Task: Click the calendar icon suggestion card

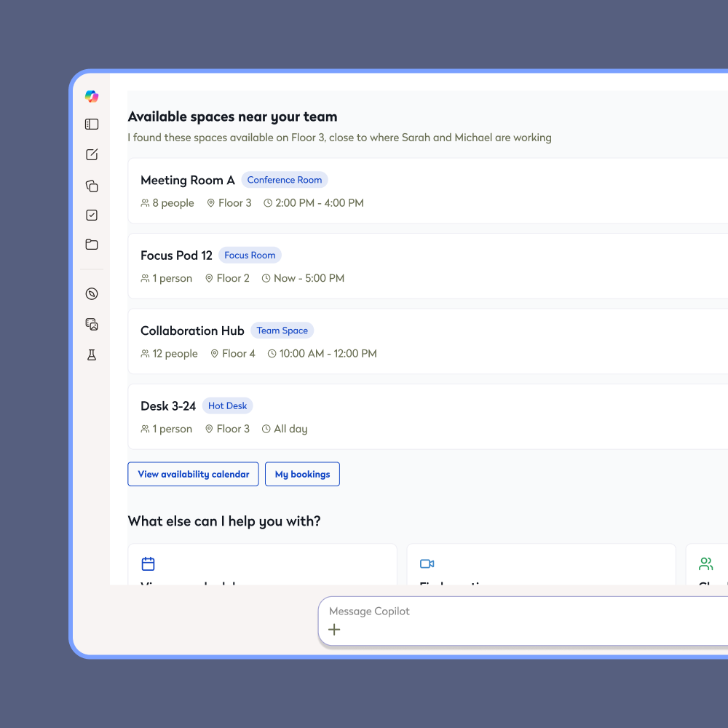Action: click(x=262, y=565)
